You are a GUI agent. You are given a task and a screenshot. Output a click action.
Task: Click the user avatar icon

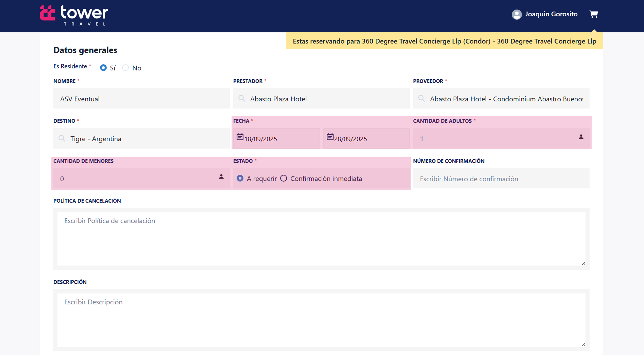click(x=516, y=14)
